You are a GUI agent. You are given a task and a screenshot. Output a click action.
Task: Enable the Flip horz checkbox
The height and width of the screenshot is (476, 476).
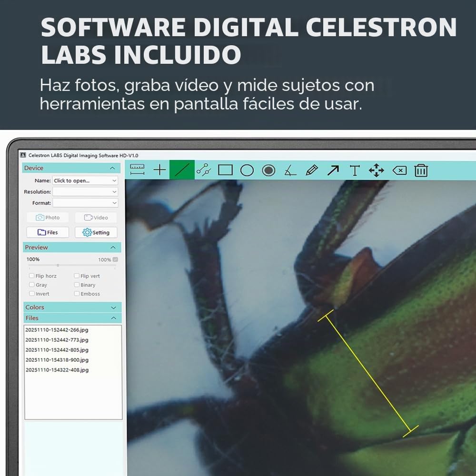point(31,276)
